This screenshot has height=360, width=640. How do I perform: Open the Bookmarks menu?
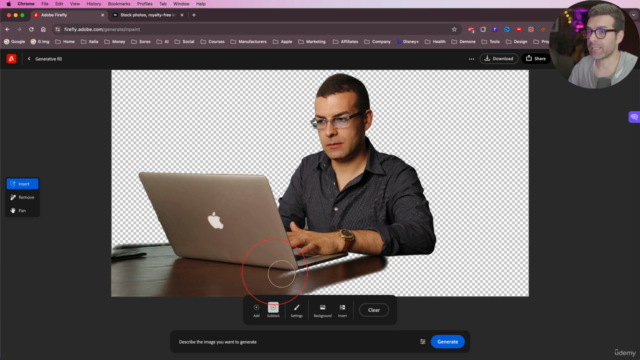119,4
